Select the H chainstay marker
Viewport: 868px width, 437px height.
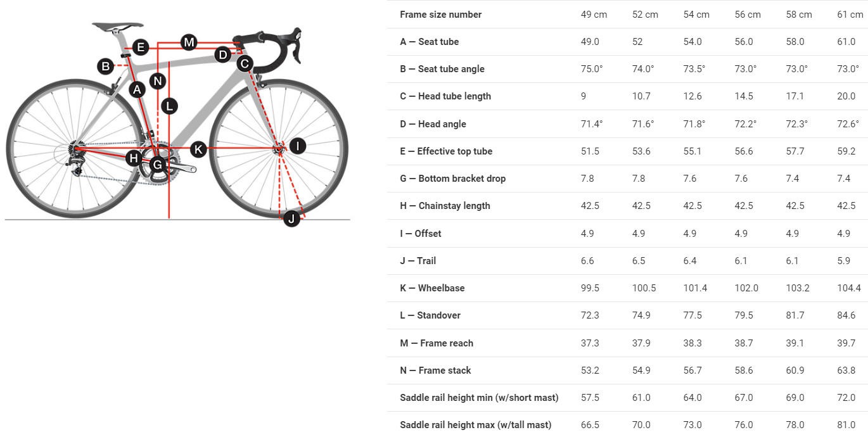[133, 158]
